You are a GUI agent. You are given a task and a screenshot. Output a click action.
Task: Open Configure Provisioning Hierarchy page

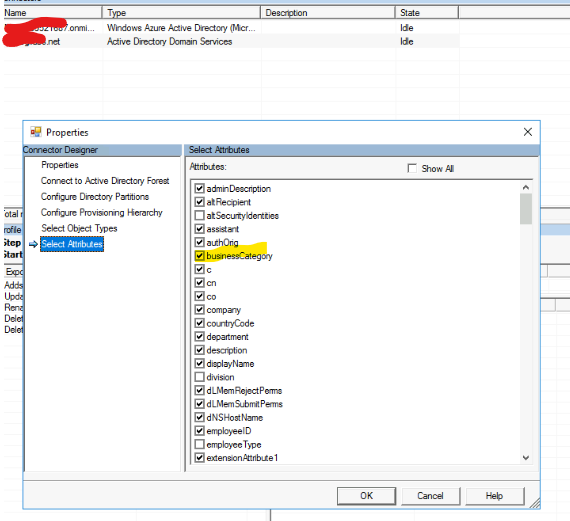102,212
